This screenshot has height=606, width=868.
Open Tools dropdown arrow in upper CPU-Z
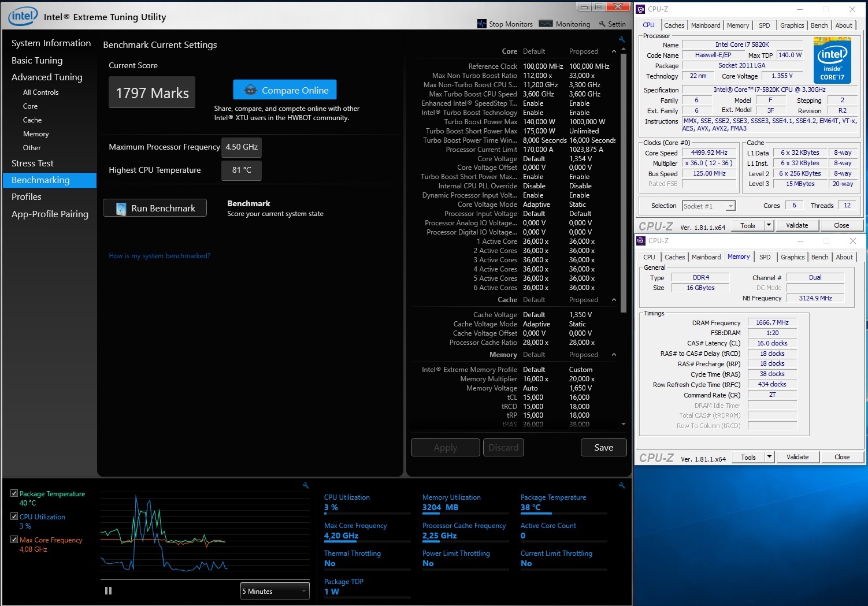point(769,225)
